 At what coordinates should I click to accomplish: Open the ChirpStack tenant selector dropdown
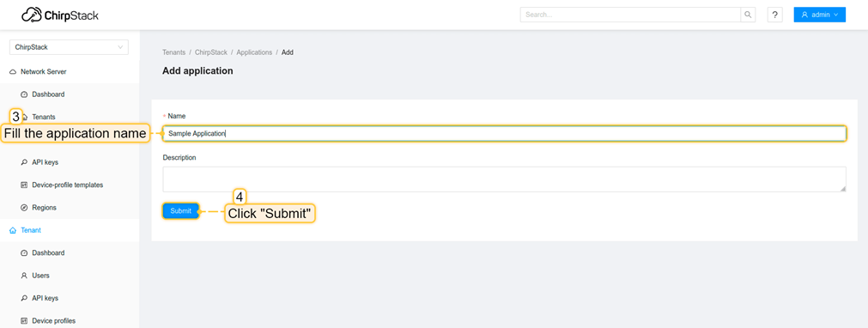69,47
